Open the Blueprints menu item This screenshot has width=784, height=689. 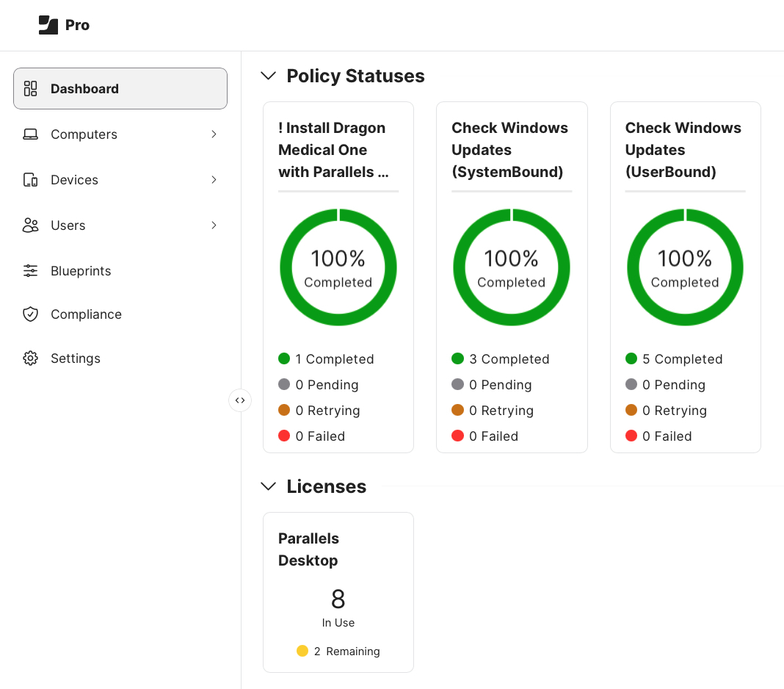81,271
